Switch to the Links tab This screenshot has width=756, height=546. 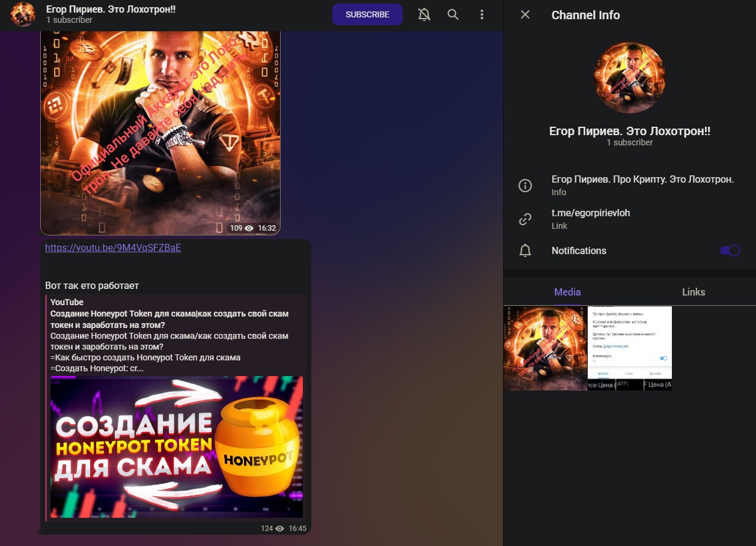click(x=694, y=292)
